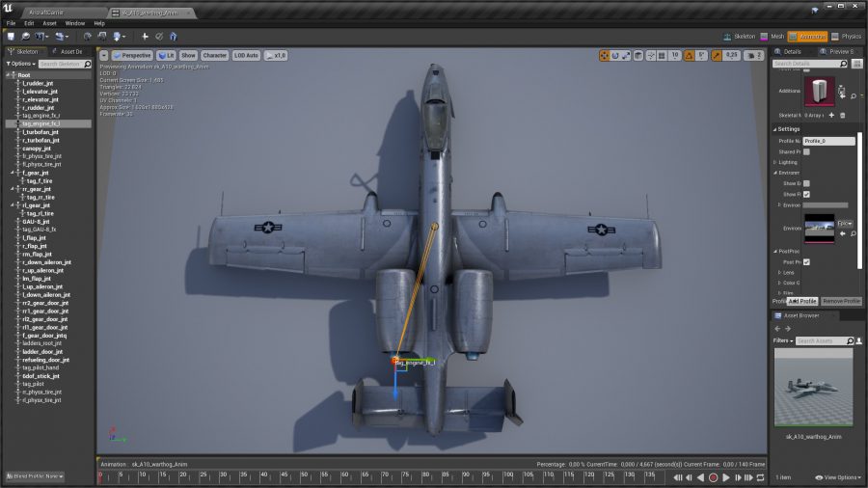Toggle rotation snapping triangle icon

coord(689,55)
